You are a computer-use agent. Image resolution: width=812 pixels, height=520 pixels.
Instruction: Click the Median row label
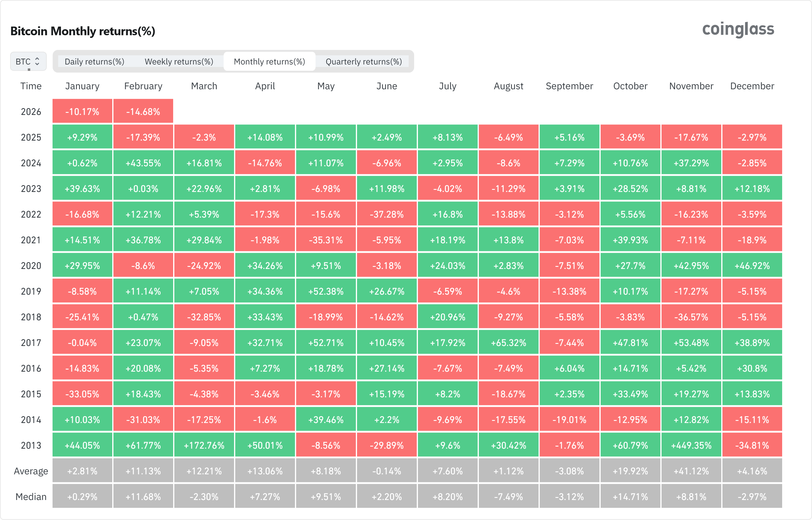[x=31, y=497]
